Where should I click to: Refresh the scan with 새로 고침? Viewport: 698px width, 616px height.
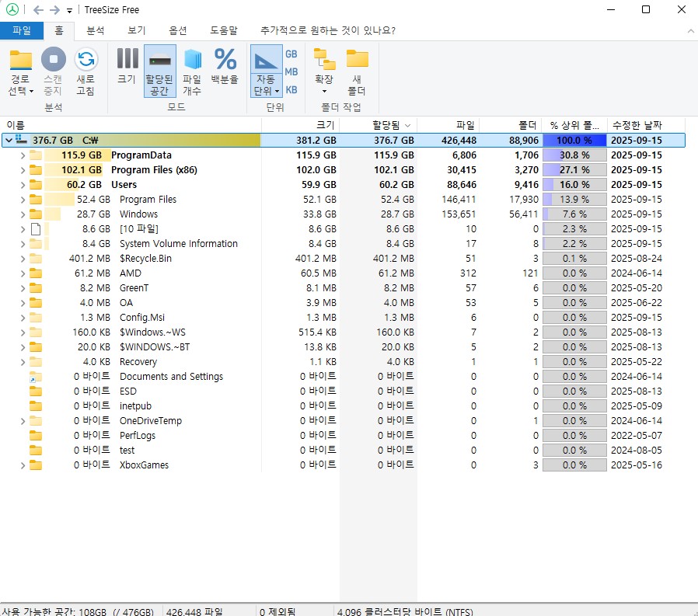pyautogui.click(x=86, y=71)
